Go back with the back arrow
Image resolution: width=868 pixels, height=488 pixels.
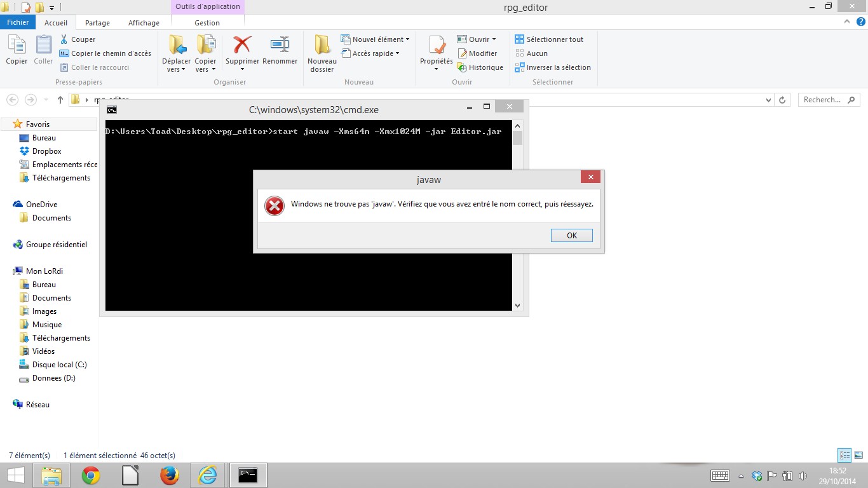12,100
